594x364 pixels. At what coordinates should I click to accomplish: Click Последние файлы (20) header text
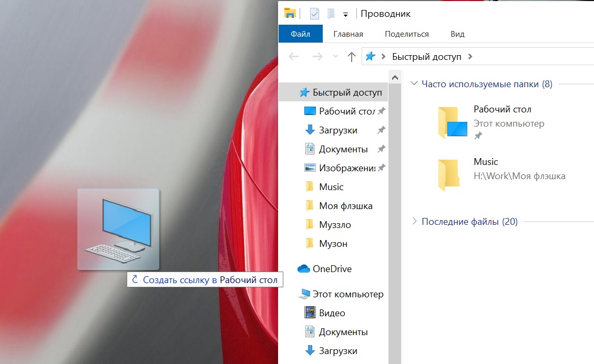point(469,221)
